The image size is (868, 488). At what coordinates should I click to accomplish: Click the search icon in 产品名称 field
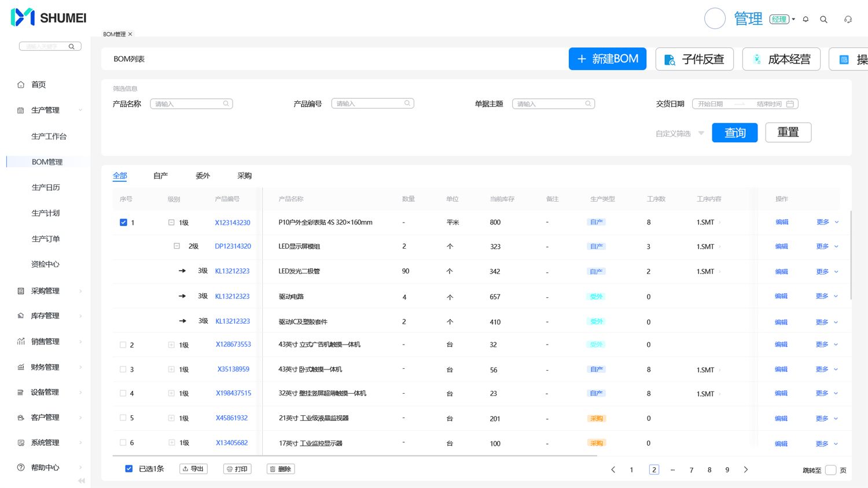click(226, 103)
